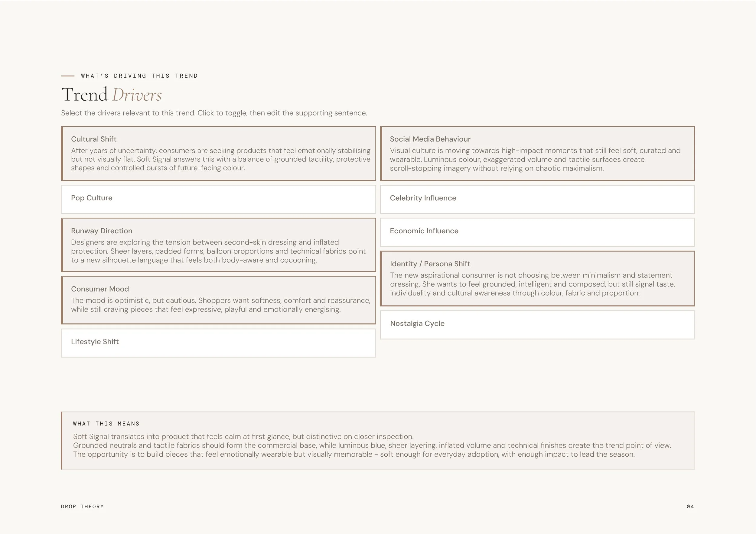Enable the Pop Culture driver
Image resolution: width=756 pixels, height=534 pixels.
[x=218, y=199]
